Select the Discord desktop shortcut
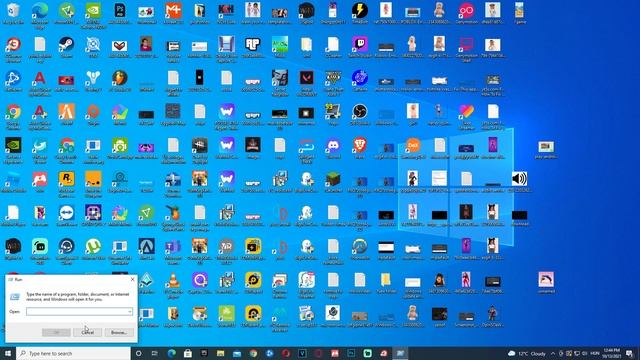 click(333, 145)
